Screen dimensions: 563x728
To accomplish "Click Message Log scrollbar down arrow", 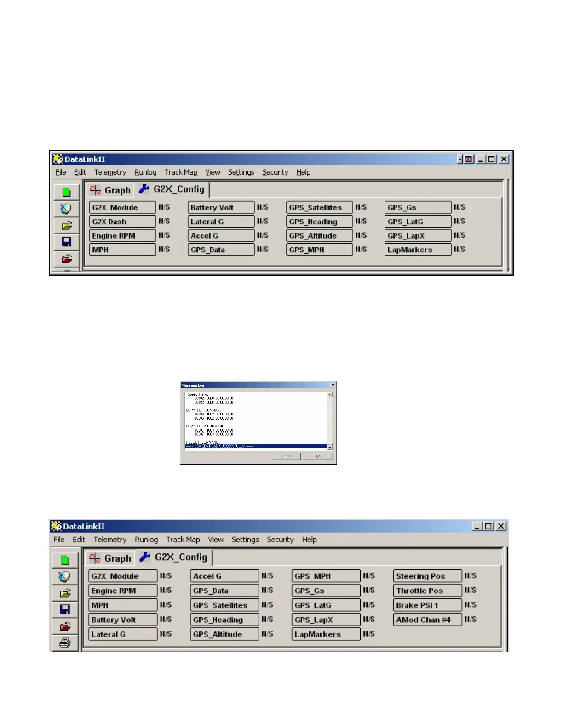I will tap(330, 447).
